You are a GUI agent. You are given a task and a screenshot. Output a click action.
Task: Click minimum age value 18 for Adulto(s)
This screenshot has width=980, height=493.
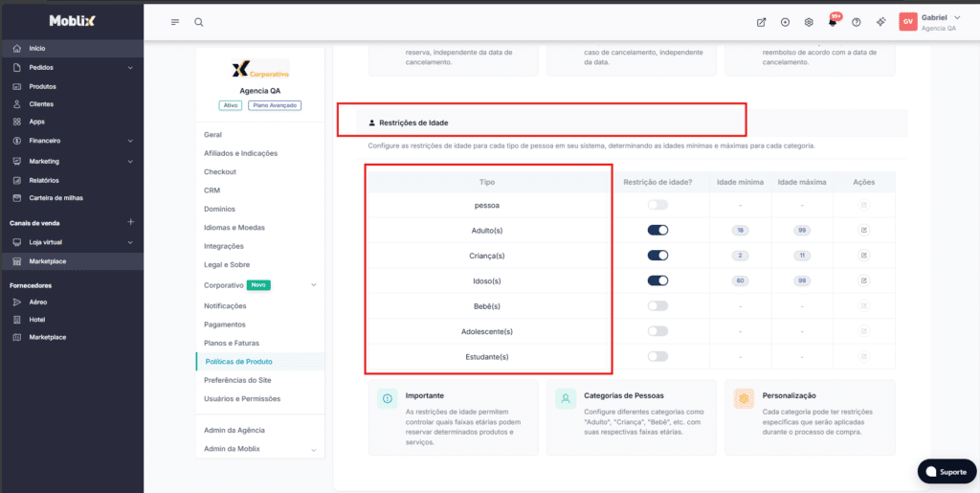(x=740, y=230)
